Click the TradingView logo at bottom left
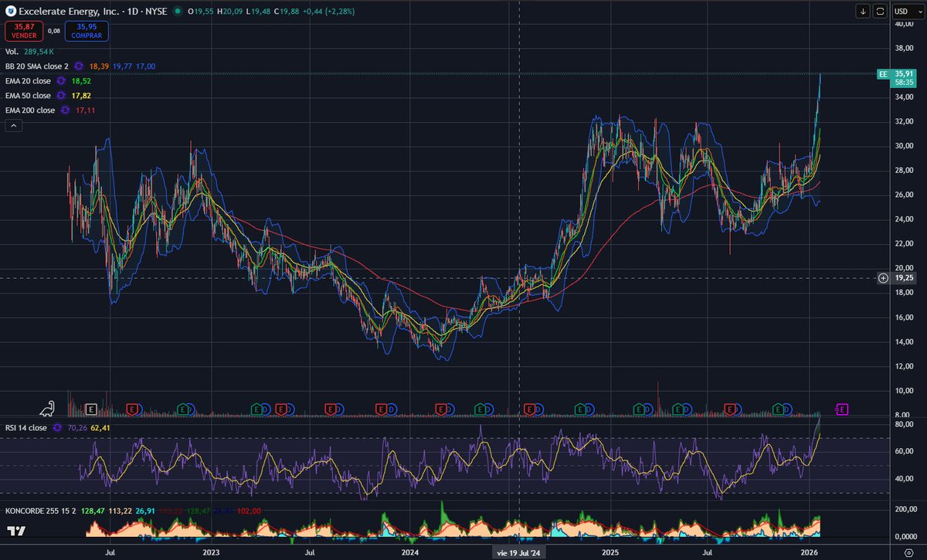 tap(15, 531)
